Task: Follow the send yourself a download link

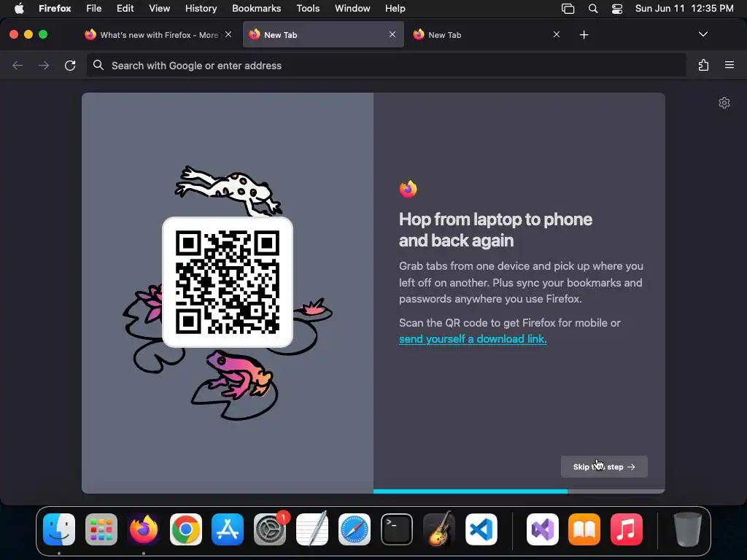Action: [x=473, y=339]
